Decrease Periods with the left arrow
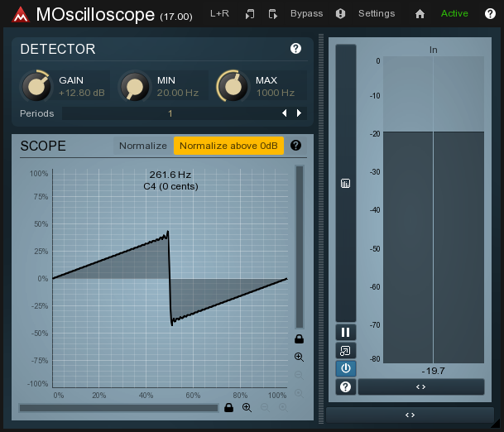The height and width of the screenshot is (432, 504). 284,113
